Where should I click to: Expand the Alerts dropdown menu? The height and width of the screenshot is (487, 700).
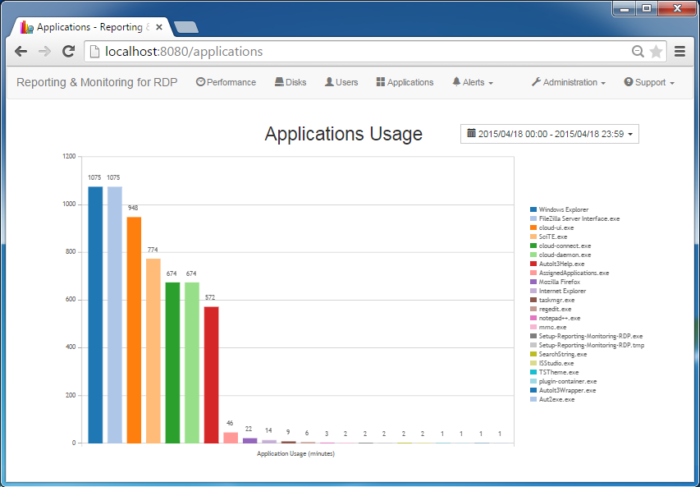pos(473,82)
